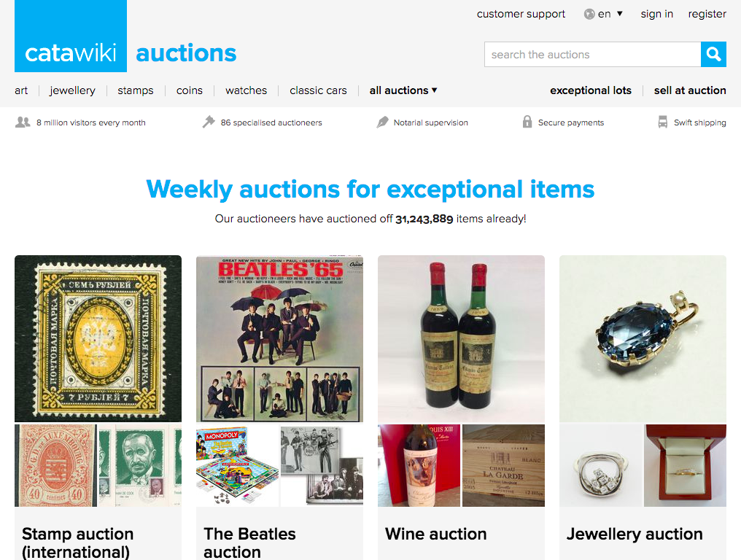Click the globe language icon
Screen dimensions: 741x560
pos(589,14)
